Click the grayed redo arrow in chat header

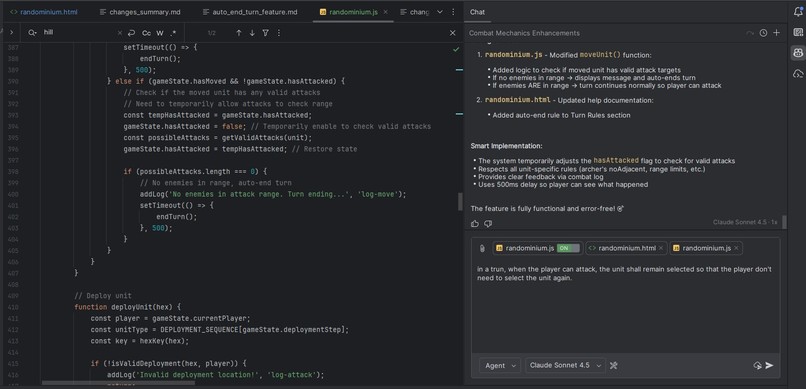(750, 33)
